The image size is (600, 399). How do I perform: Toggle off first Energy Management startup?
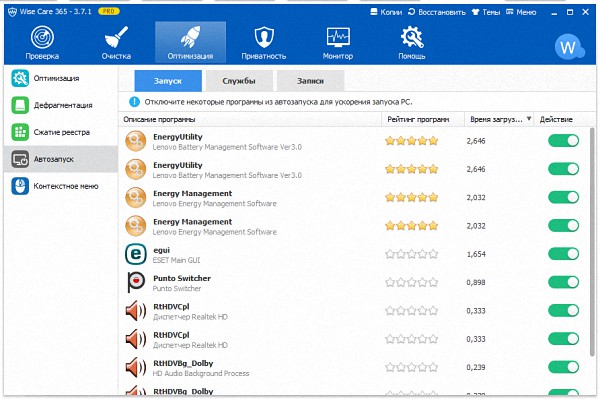click(x=564, y=197)
